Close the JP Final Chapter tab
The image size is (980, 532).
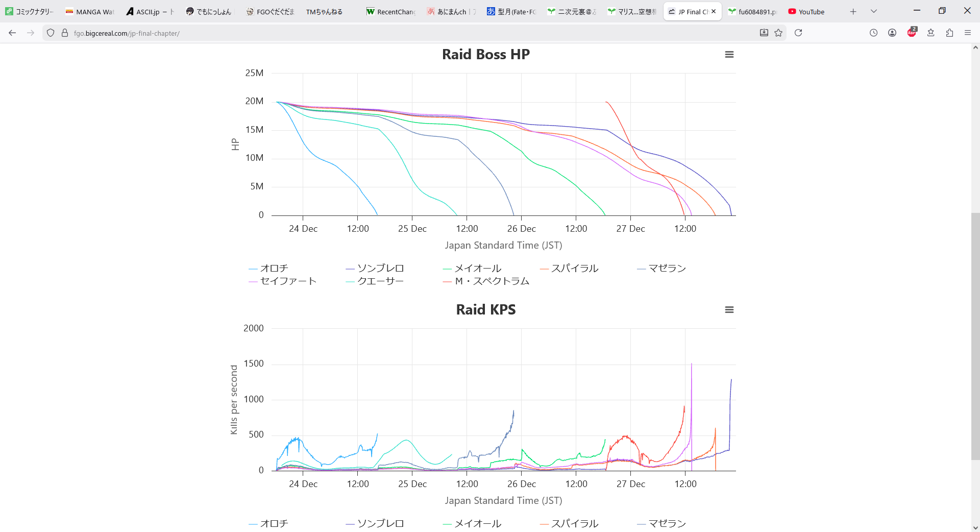pos(714,11)
